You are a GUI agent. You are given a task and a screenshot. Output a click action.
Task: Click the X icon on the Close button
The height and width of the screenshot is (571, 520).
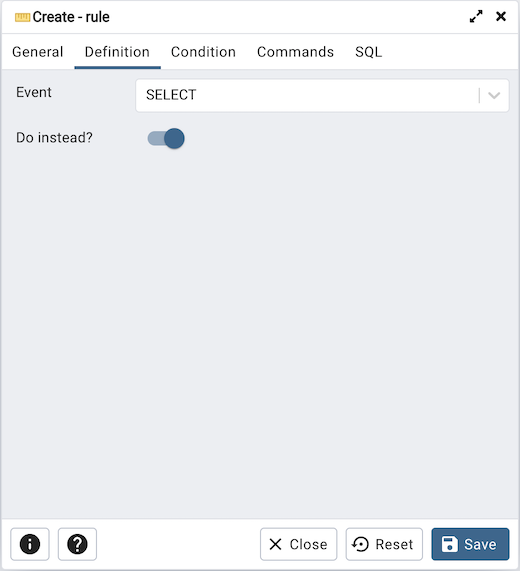pos(275,544)
